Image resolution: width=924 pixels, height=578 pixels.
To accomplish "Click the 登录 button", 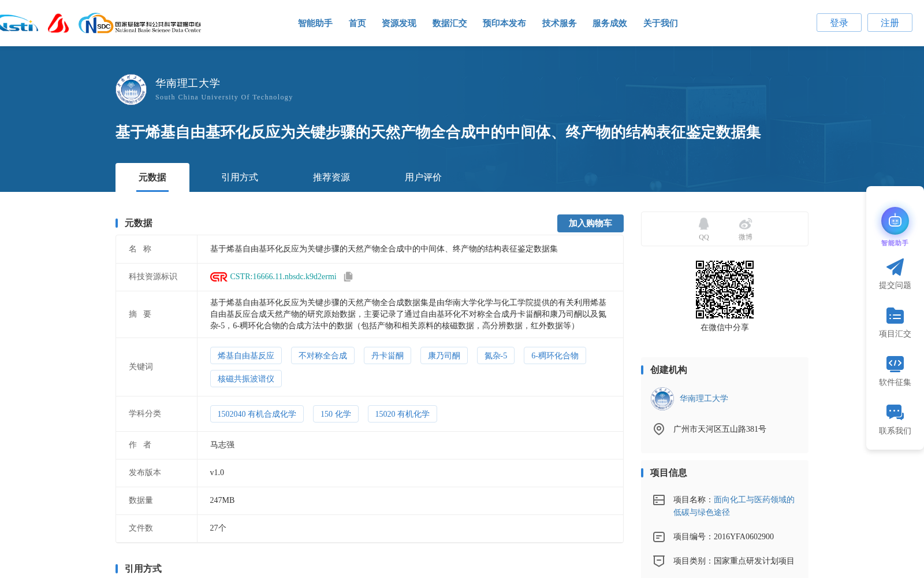I will tap(839, 23).
